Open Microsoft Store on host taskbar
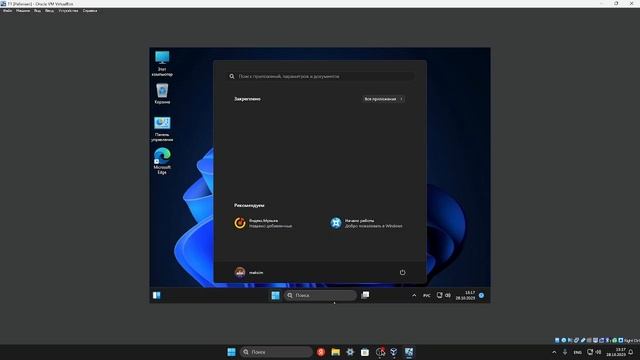The height and width of the screenshot is (360, 640). click(x=365, y=352)
